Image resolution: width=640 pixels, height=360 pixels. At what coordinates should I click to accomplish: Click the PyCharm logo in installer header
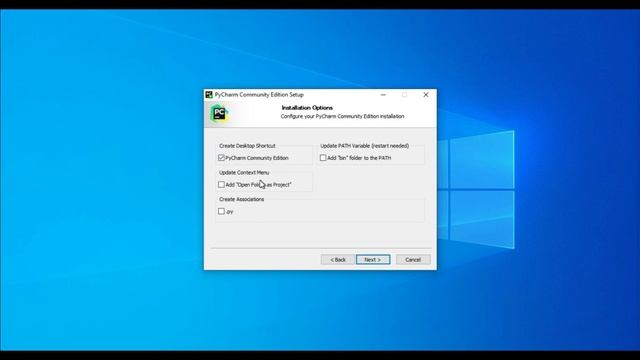point(219,114)
